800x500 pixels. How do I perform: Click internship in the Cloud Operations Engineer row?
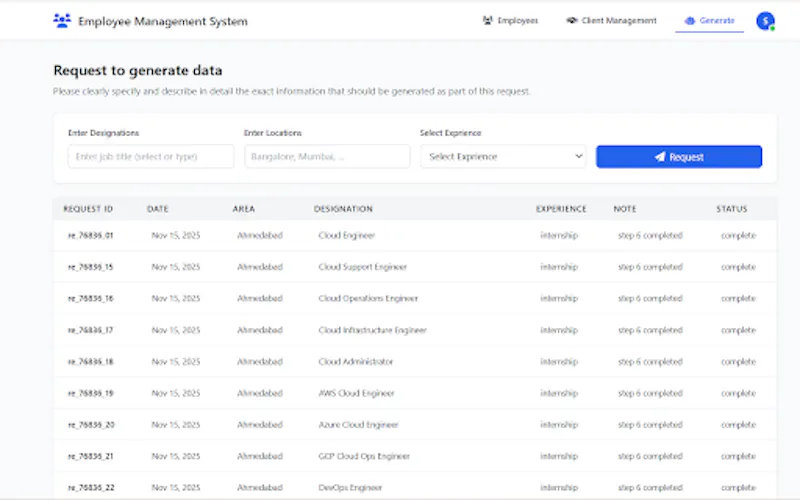tap(559, 298)
